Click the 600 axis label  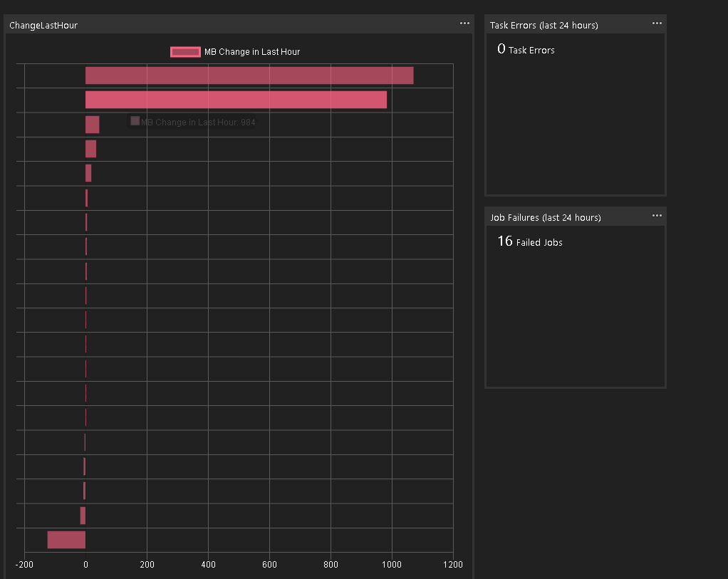click(x=269, y=565)
